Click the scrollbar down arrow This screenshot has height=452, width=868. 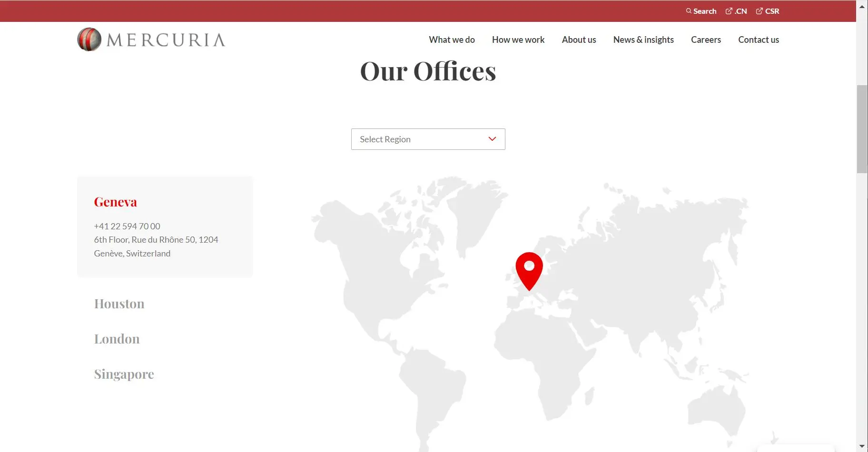(862, 446)
